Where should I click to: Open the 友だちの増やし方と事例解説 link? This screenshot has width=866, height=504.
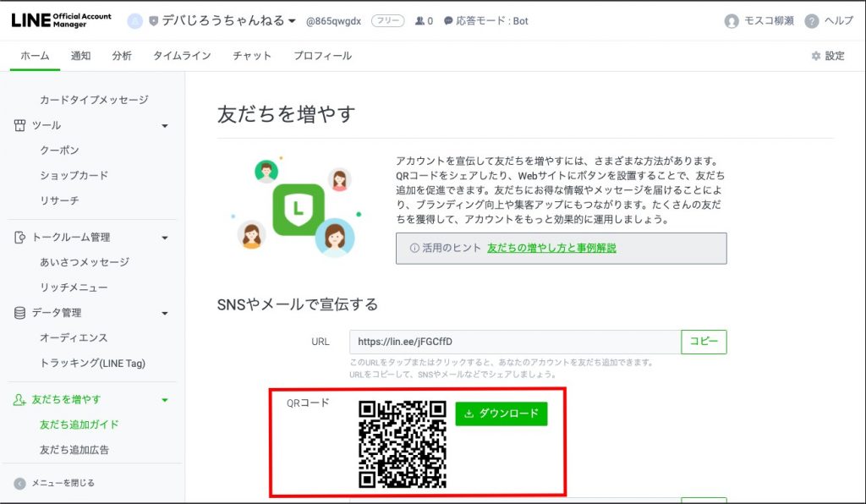click(551, 248)
